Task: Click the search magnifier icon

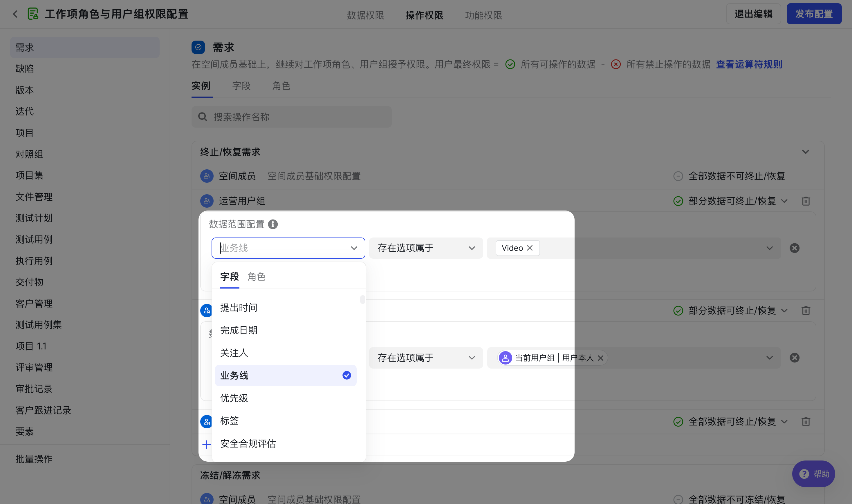Action: pos(203,117)
